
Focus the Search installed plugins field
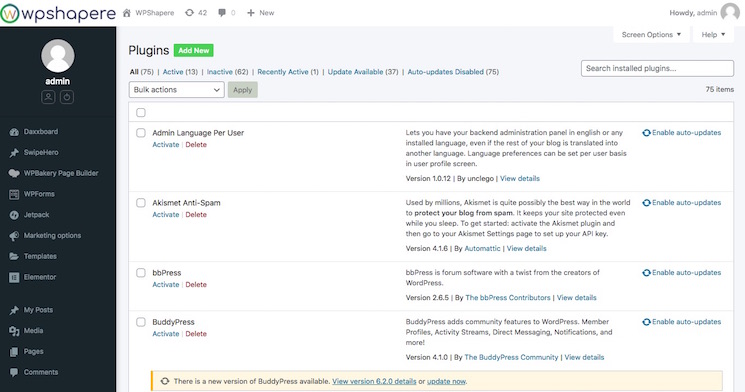pos(657,68)
